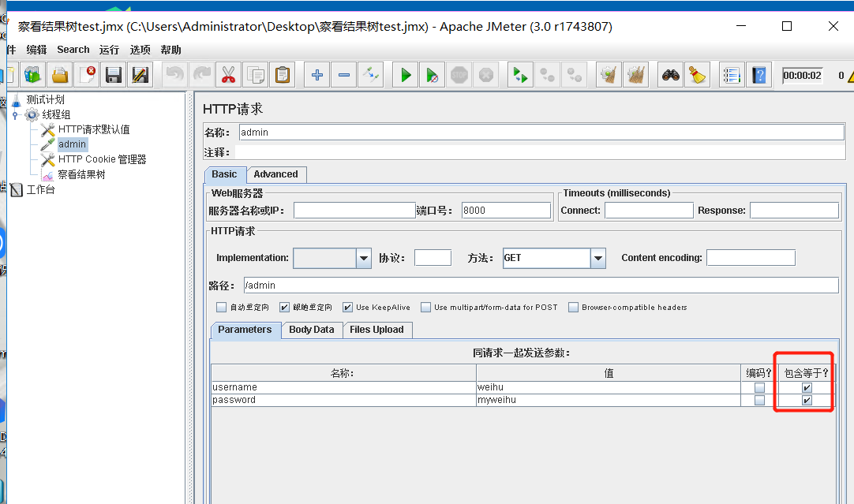
Task: Click the 路径 field with /admin
Action: tap(541, 286)
